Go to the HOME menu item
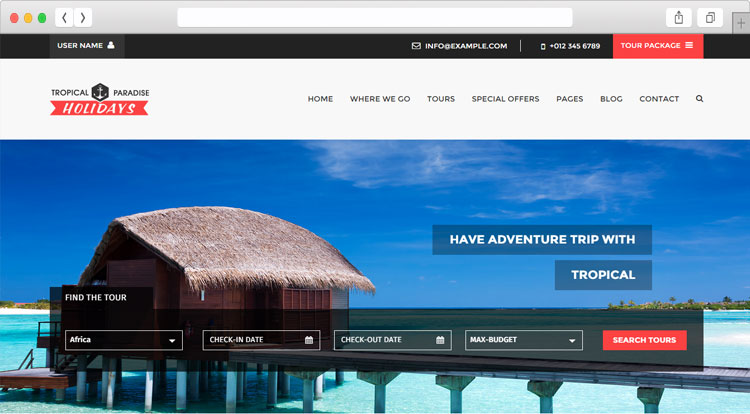This screenshot has height=414, width=750. pyautogui.click(x=320, y=99)
